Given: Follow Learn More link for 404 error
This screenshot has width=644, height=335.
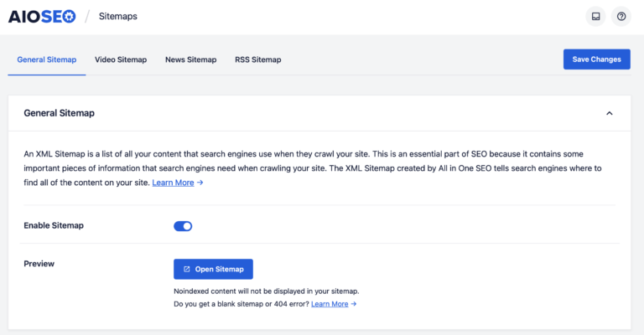Looking at the screenshot, I should pos(330,304).
